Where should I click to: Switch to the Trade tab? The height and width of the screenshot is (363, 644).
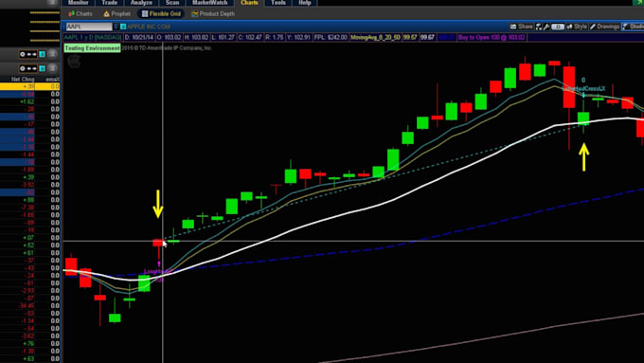(x=110, y=3)
